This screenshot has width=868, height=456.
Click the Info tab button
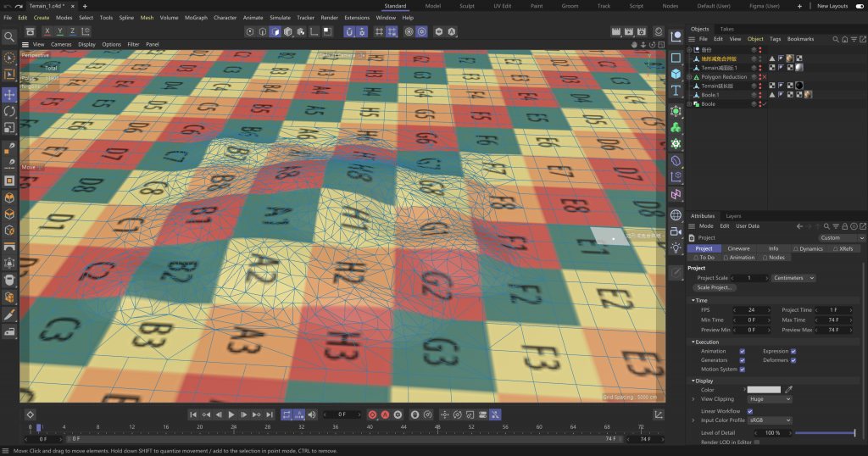point(773,249)
